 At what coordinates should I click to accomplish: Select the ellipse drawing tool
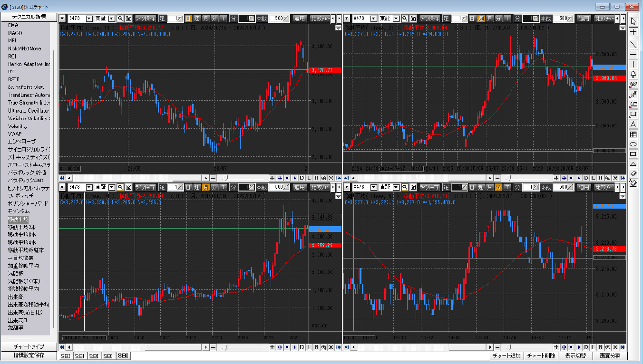633,144
